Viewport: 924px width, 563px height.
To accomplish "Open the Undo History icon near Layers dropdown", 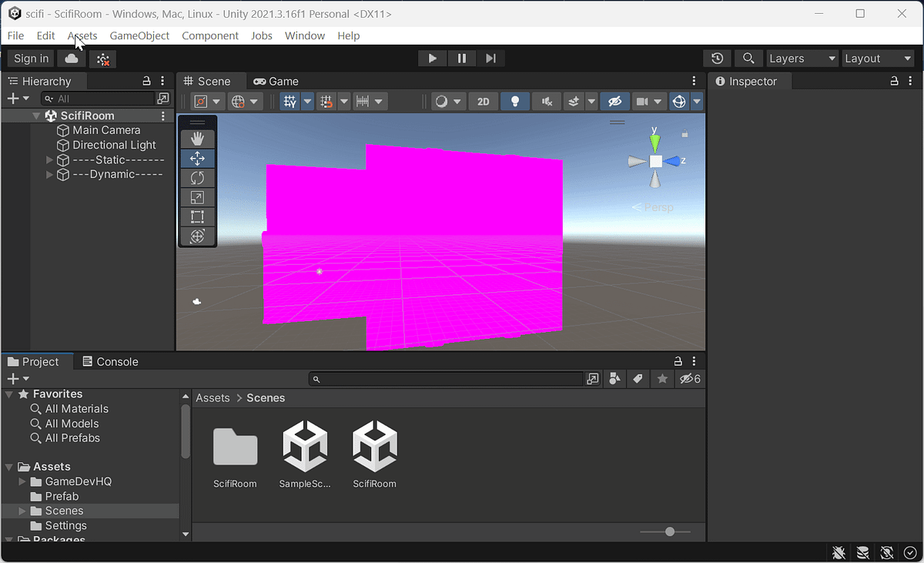I will (716, 58).
